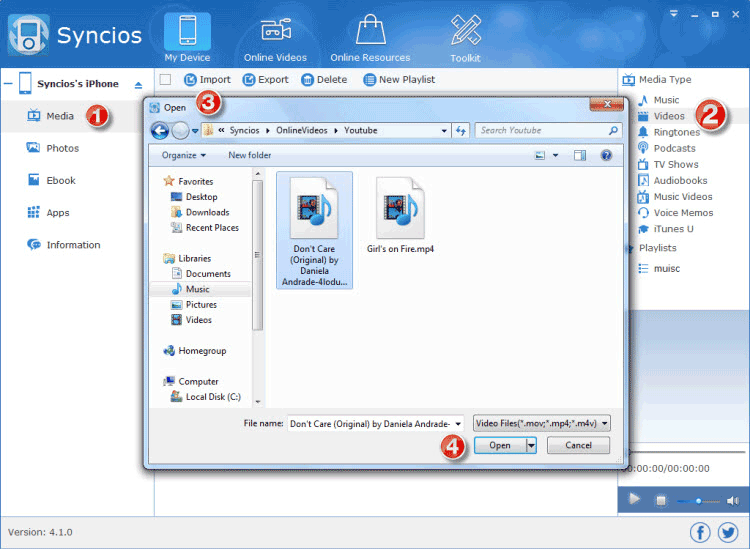Screen dimensions: 750x549
Task: Click New folder in the dialog
Action: coord(250,155)
